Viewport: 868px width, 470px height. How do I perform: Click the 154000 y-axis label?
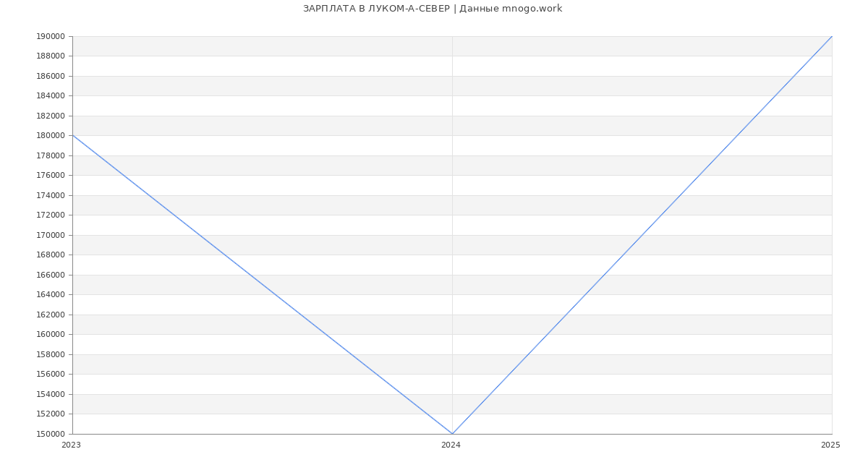click(51, 394)
